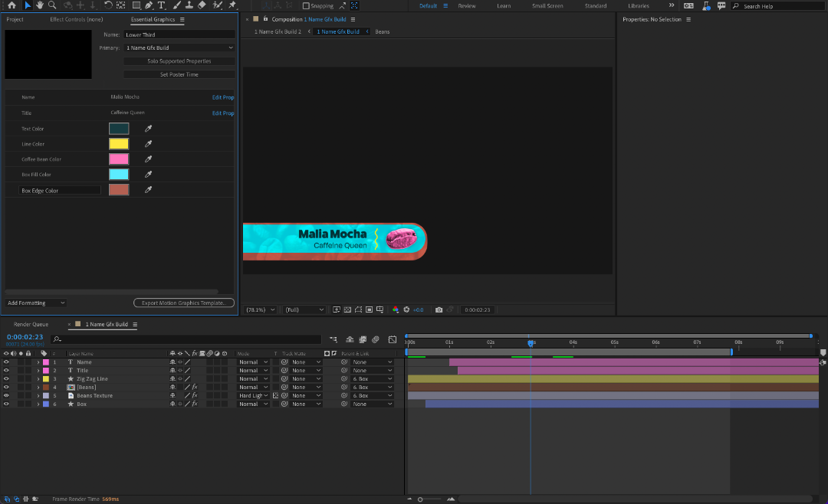Image resolution: width=828 pixels, height=504 pixels.
Task: Click Export Motion Graphics Template
Action: pyautogui.click(x=183, y=302)
